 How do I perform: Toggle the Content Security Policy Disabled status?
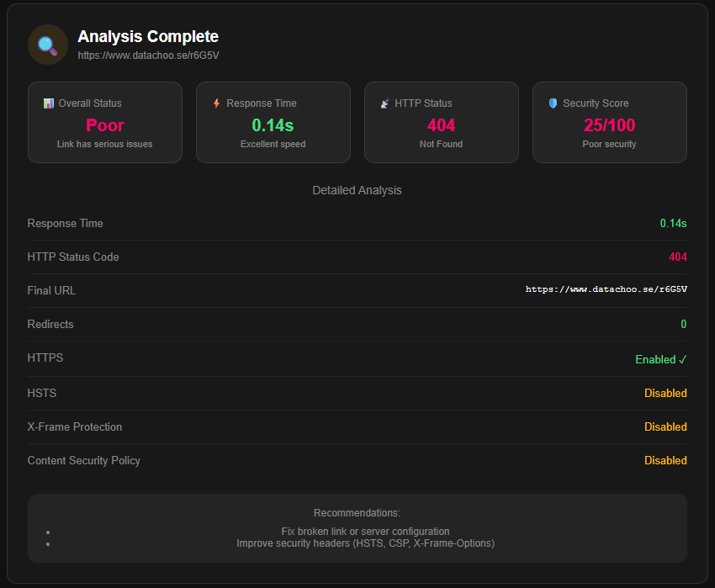665,460
